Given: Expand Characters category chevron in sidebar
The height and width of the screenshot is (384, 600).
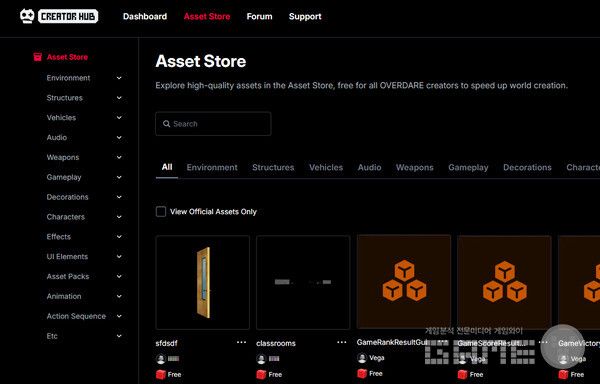Looking at the screenshot, I should tap(119, 217).
